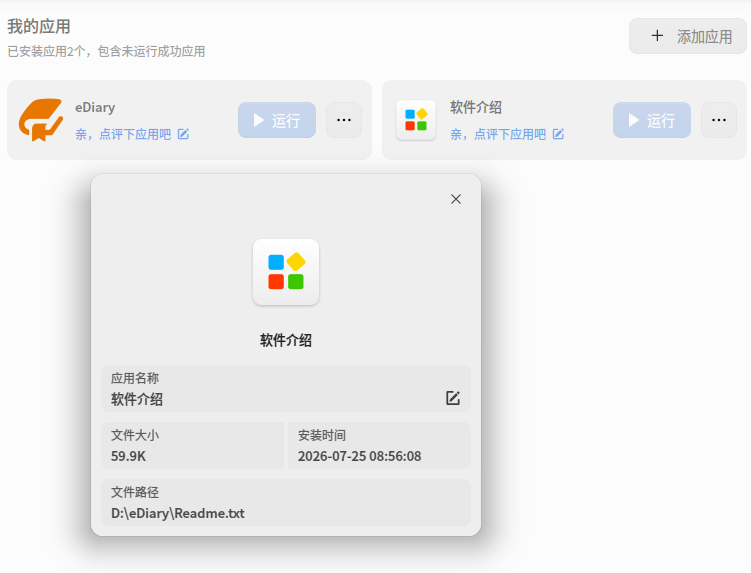
Task: Click the 软件介绍 title under popup icon
Action: point(286,340)
